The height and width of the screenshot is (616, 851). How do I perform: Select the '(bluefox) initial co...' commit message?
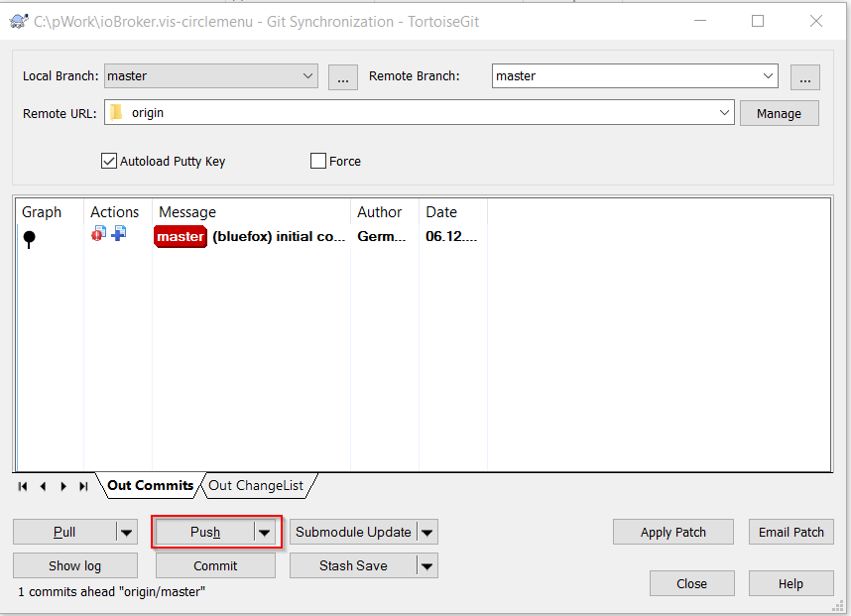pos(279,237)
